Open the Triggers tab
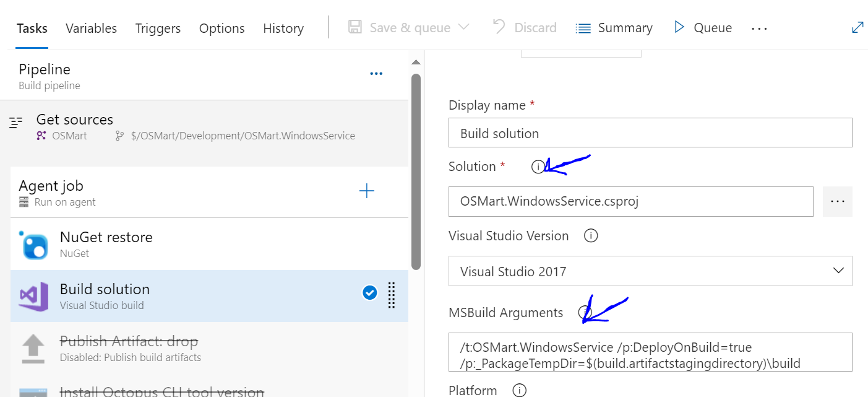Screen dimensions: 868x397 158,28
